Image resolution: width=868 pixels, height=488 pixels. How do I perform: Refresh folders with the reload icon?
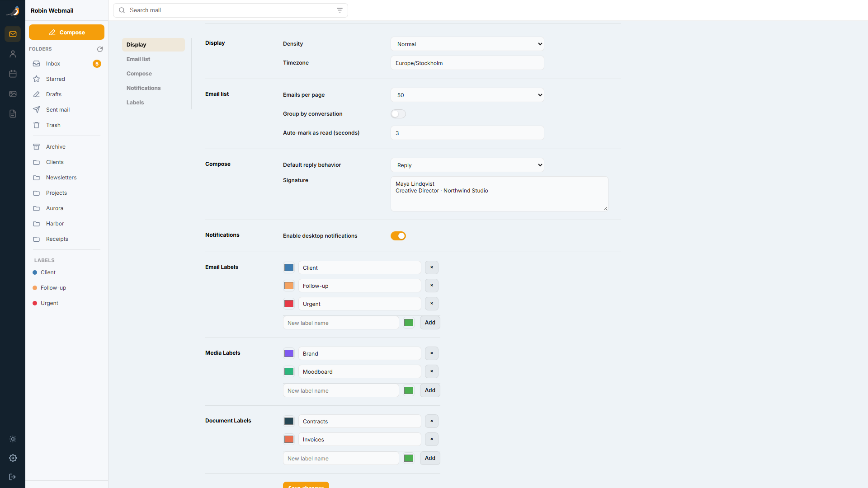[x=100, y=49]
